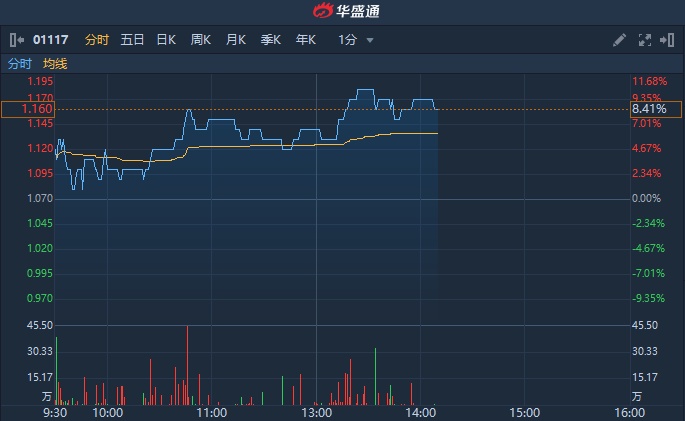This screenshot has width=685, height=421.
Task: Select the 周K chart tab
Action: point(201,40)
